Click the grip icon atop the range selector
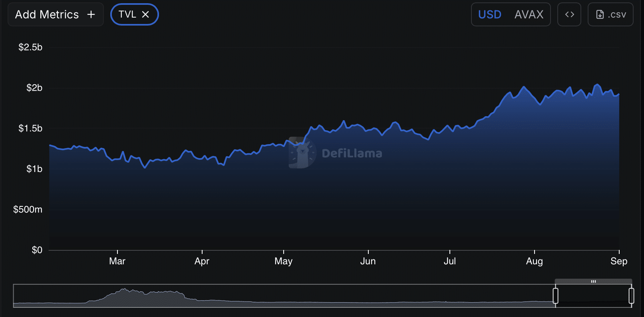644x317 pixels. pyautogui.click(x=593, y=281)
